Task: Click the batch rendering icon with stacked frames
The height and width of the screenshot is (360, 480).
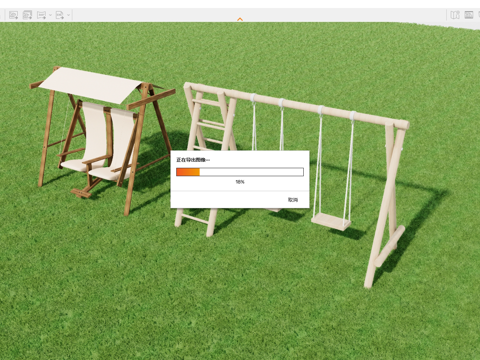Action: pos(27,15)
